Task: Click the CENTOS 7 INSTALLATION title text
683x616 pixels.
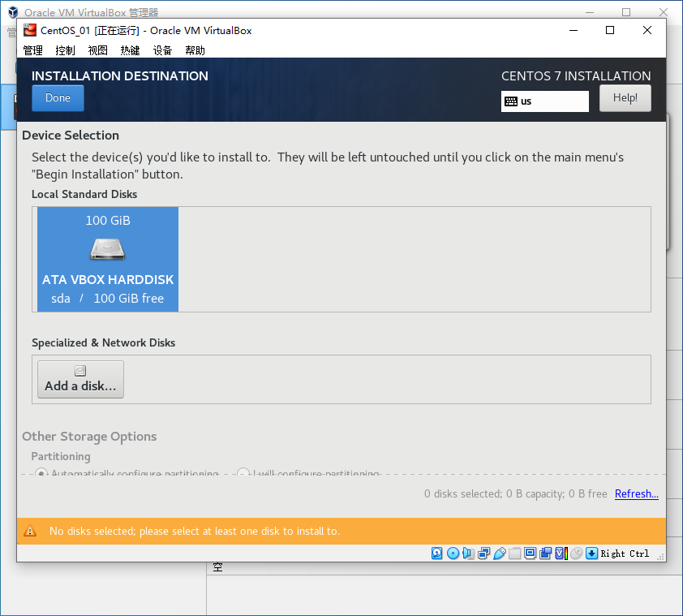Action: pos(576,76)
